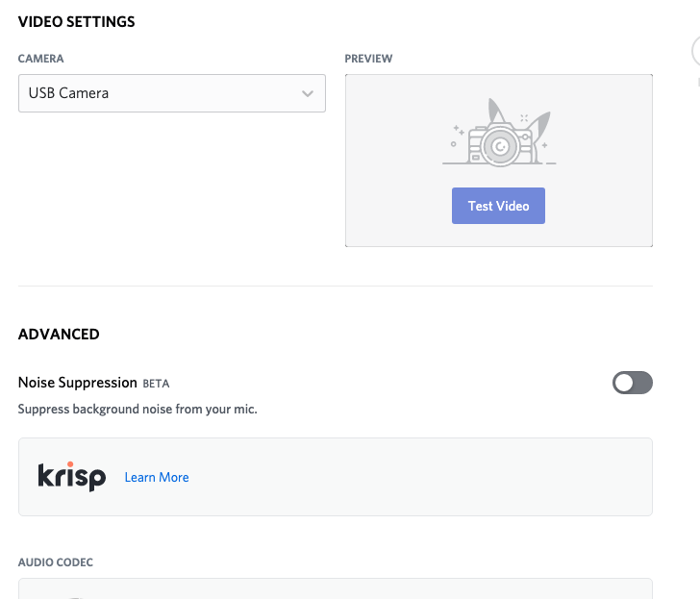The width and height of the screenshot is (700, 599).
Task: Click the PREVIEW label
Action: 368,59
